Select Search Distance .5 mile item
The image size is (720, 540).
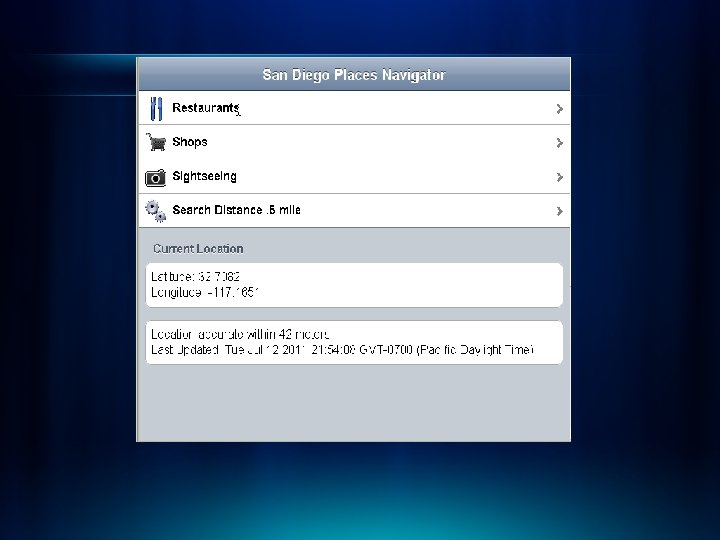point(354,210)
